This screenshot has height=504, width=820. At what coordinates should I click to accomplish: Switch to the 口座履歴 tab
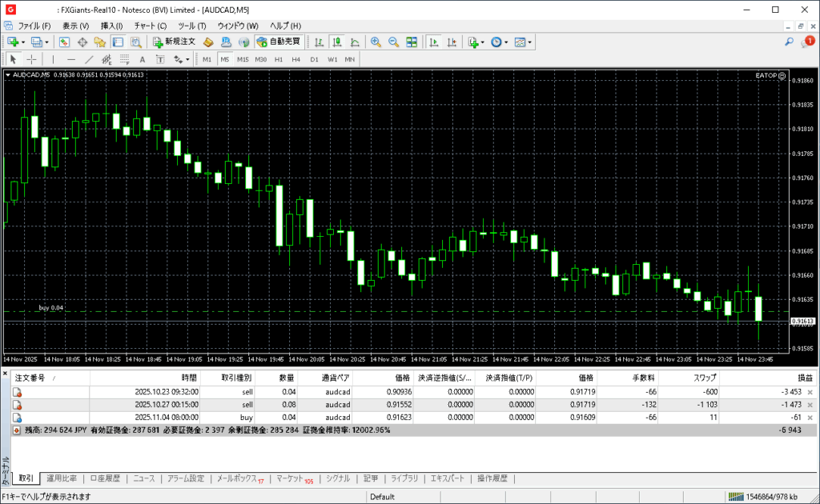click(105, 478)
